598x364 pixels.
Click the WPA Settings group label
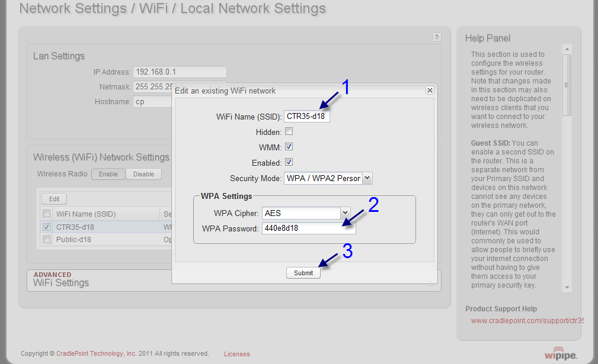point(226,196)
